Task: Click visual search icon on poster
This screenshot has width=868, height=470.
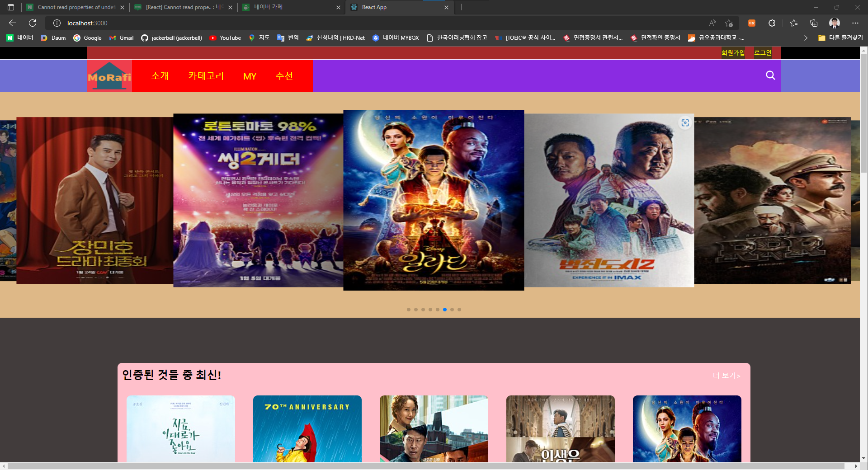Action: 685,123
